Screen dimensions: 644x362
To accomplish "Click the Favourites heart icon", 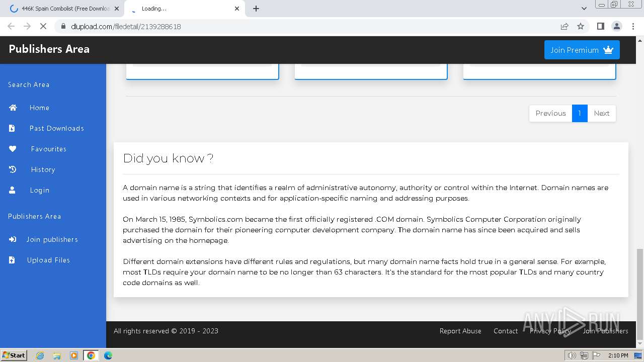I will [13, 149].
